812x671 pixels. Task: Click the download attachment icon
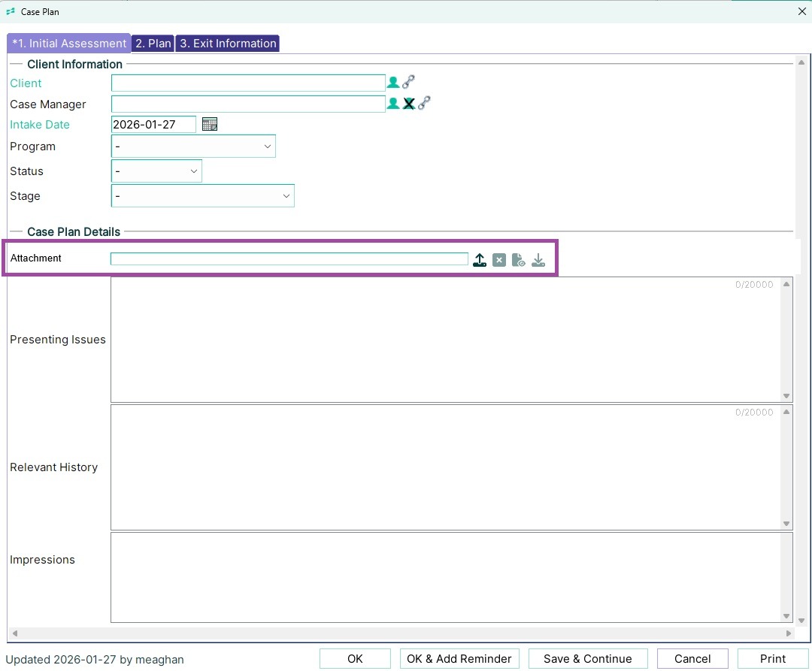[x=538, y=260]
